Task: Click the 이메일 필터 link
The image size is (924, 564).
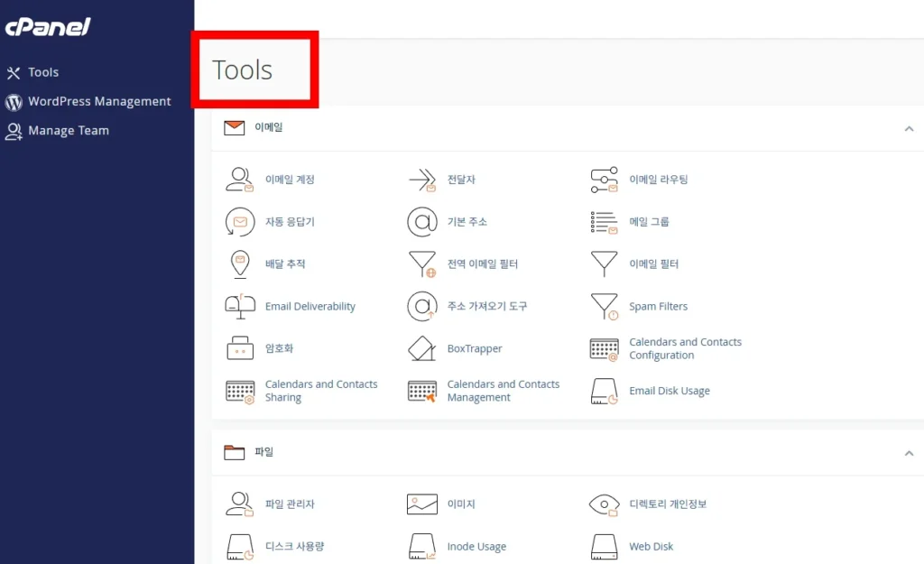Action: pos(653,264)
